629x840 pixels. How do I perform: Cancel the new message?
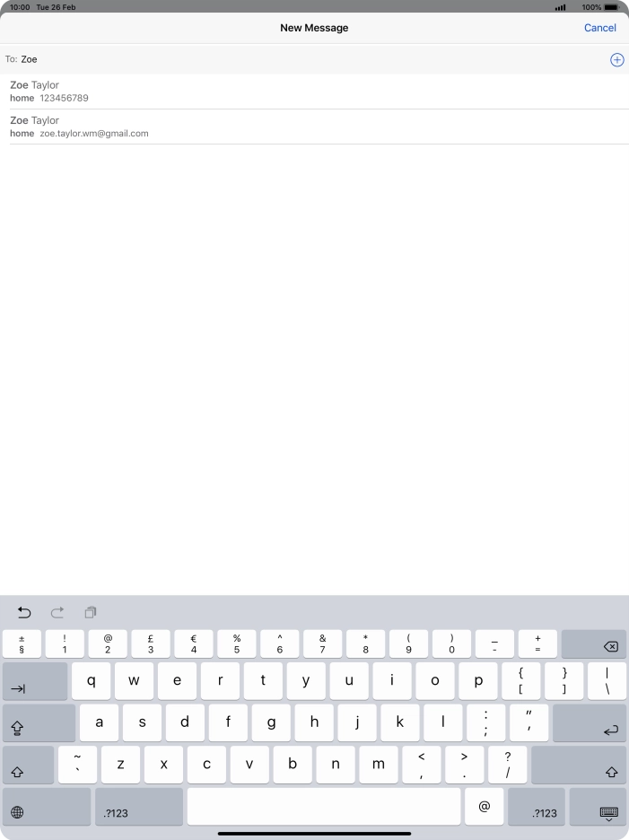599,28
